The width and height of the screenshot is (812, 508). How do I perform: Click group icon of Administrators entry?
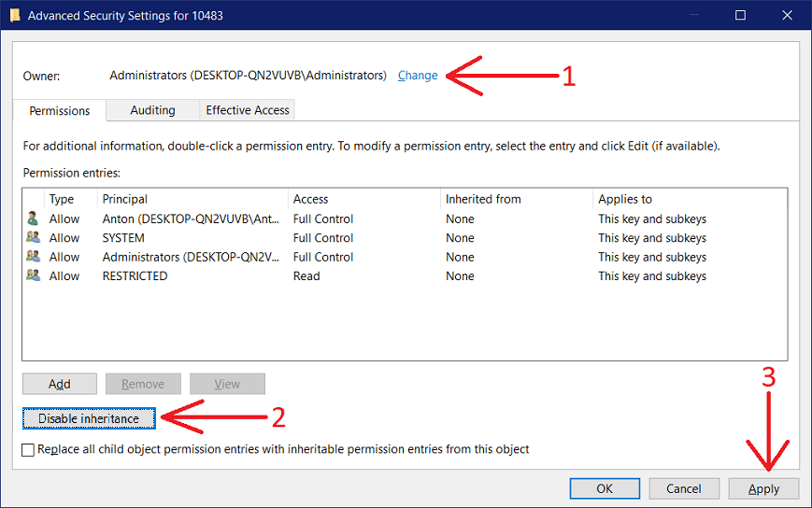pos(33,257)
